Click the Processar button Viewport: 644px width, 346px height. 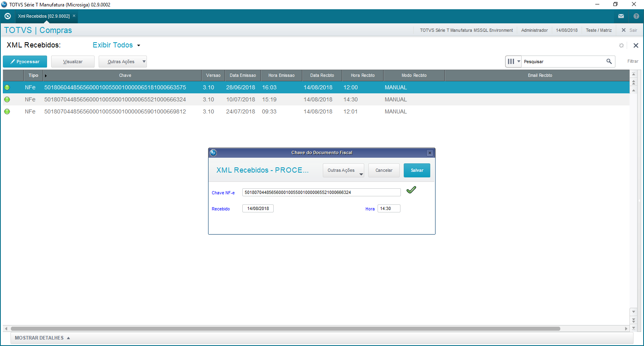click(25, 62)
